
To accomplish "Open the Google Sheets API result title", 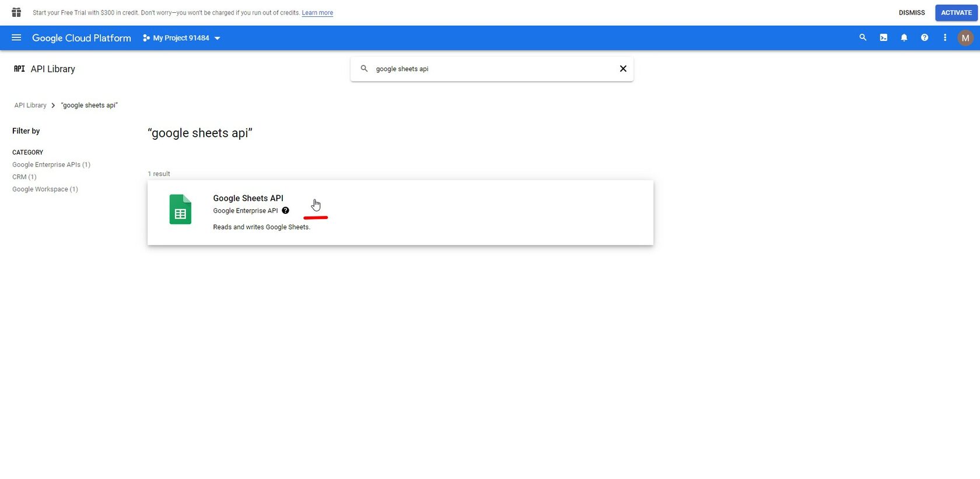I will 248,198.
